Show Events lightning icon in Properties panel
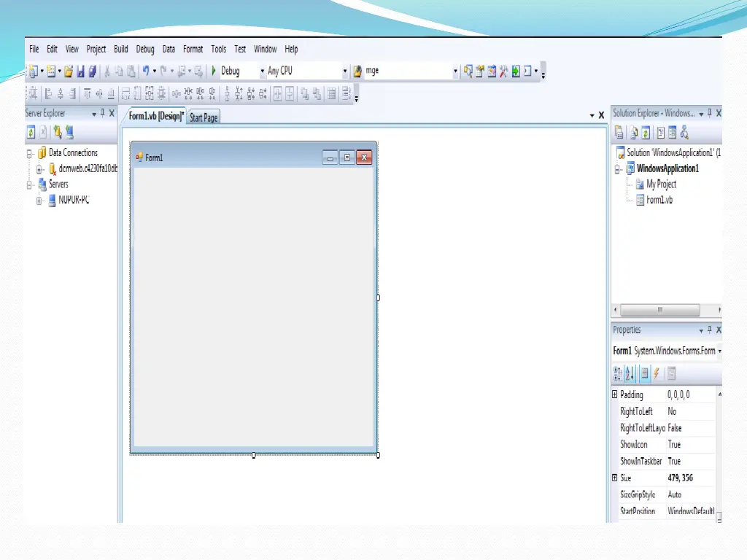This screenshot has height=560, width=747. pyautogui.click(x=657, y=374)
